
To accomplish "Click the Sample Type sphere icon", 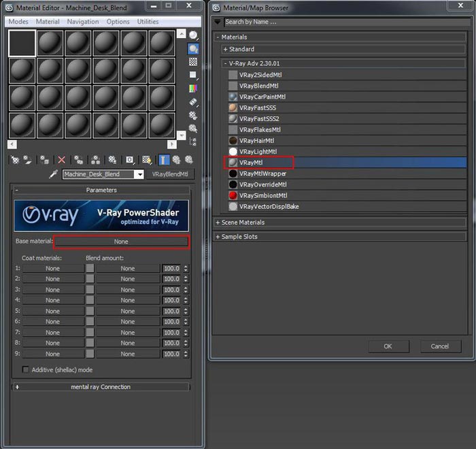I will pyautogui.click(x=193, y=35).
